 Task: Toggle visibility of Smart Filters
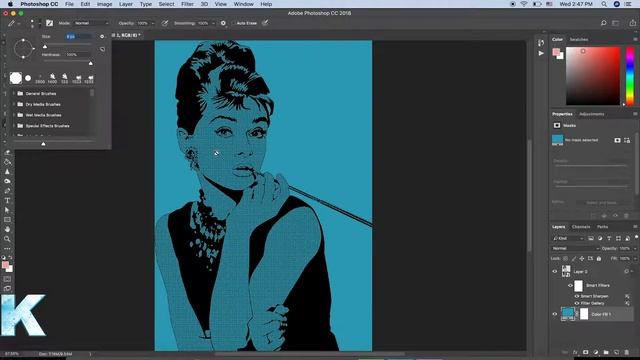point(570,285)
